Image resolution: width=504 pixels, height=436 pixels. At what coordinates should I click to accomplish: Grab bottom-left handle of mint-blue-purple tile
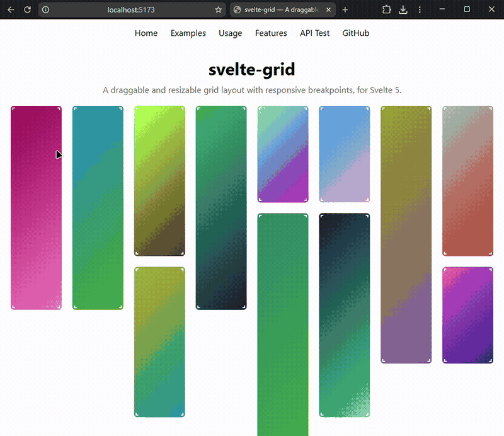click(260, 200)
